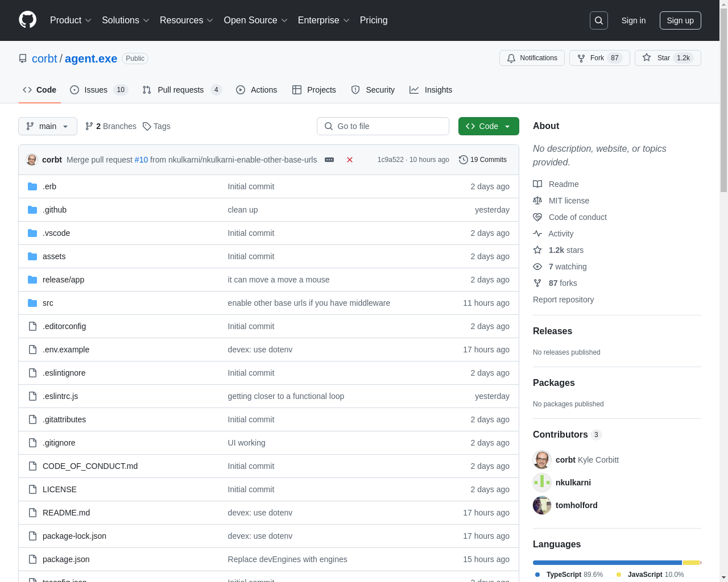The height and width of the screenshot is (582, 728).
Task: Click the eye icon next to 7 watching
Action: point(537,267)
